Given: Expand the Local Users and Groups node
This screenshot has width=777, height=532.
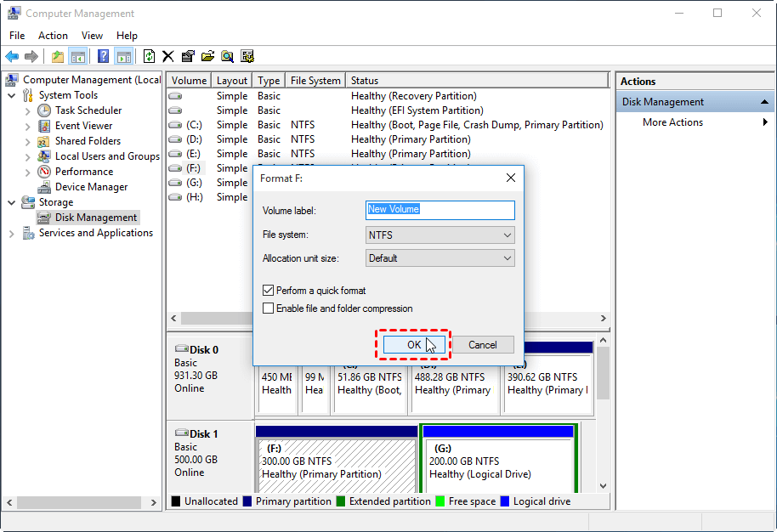Looking at the screenshot, I should point(28,157).
